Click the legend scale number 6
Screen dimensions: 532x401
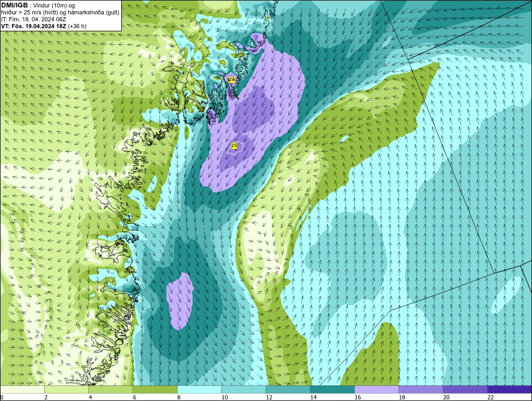tap(135, 397)
